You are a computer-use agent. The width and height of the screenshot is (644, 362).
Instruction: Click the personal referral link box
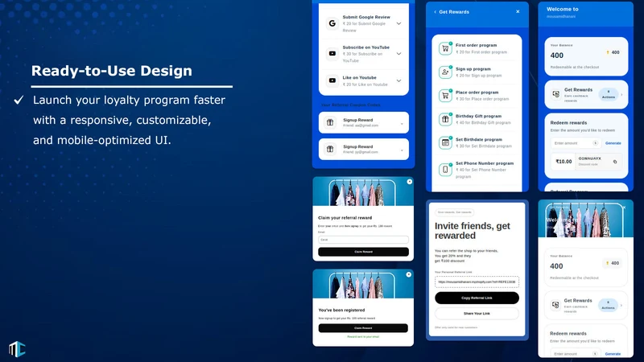477,282
